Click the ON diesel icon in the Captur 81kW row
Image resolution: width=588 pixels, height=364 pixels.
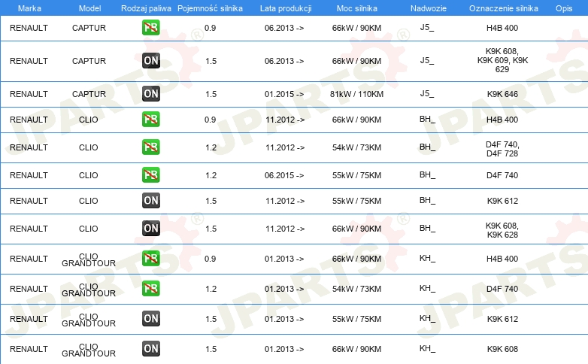(150, 93)
